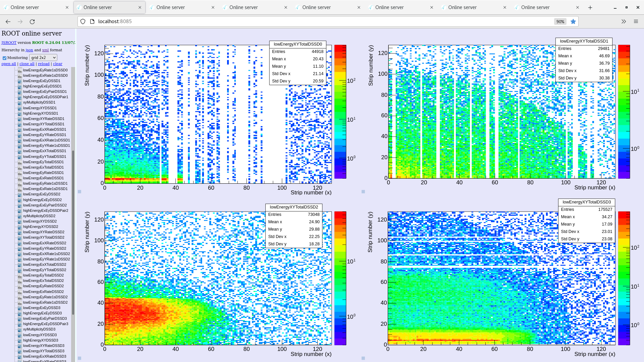This screenshot has height=362, width=644.
Task: Click the 'open all' link
Action: [x=9, y=64]
